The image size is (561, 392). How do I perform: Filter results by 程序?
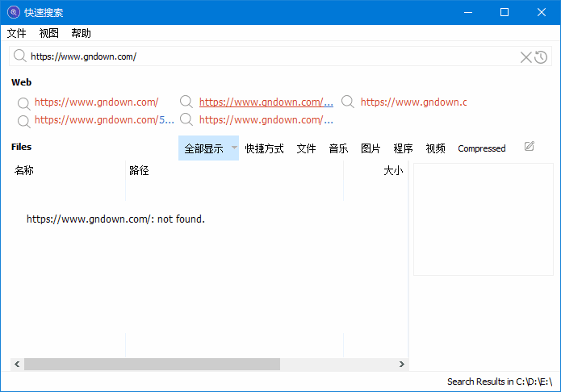403,148
